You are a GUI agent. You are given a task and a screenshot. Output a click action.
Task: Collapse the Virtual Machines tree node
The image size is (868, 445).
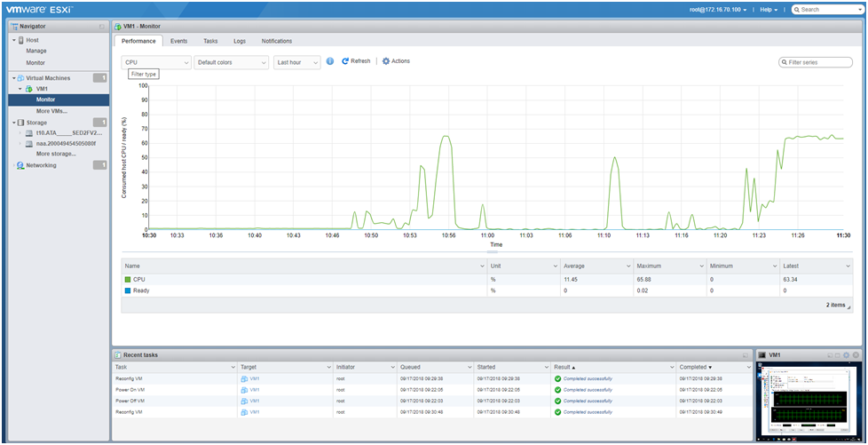(x=14, y=78)
